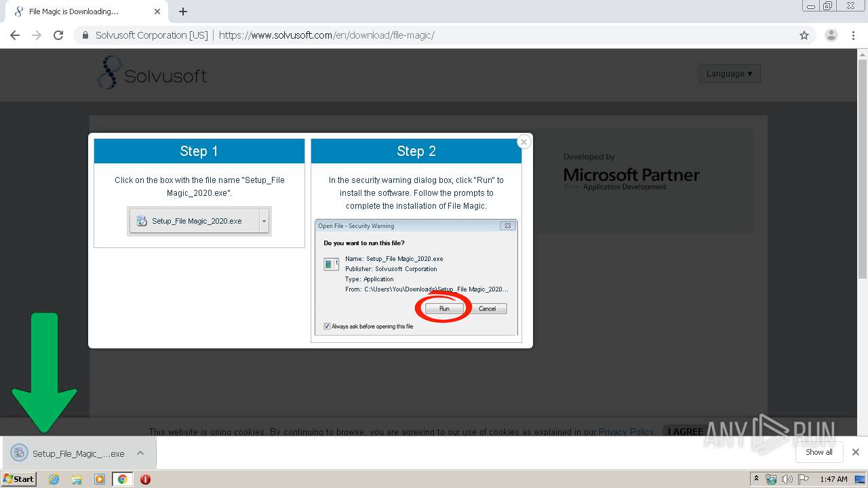Open the Chrome profile avatar menu
868x488 pixels.
(x=831, y=35)
